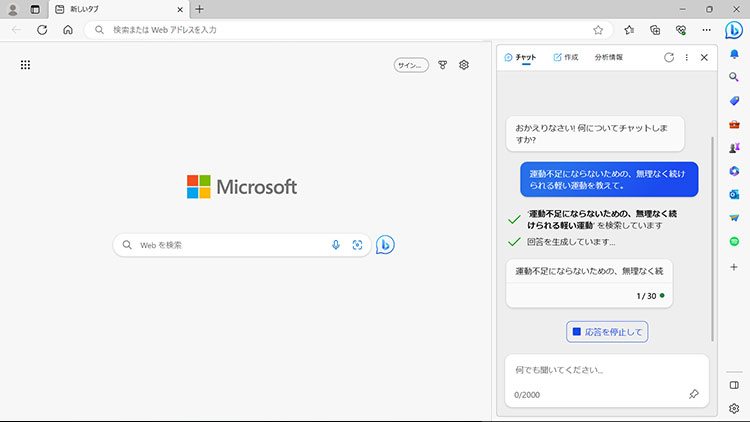Switch to the 分析情報 tab
The image size is (750, 422).
click(608, 57)
